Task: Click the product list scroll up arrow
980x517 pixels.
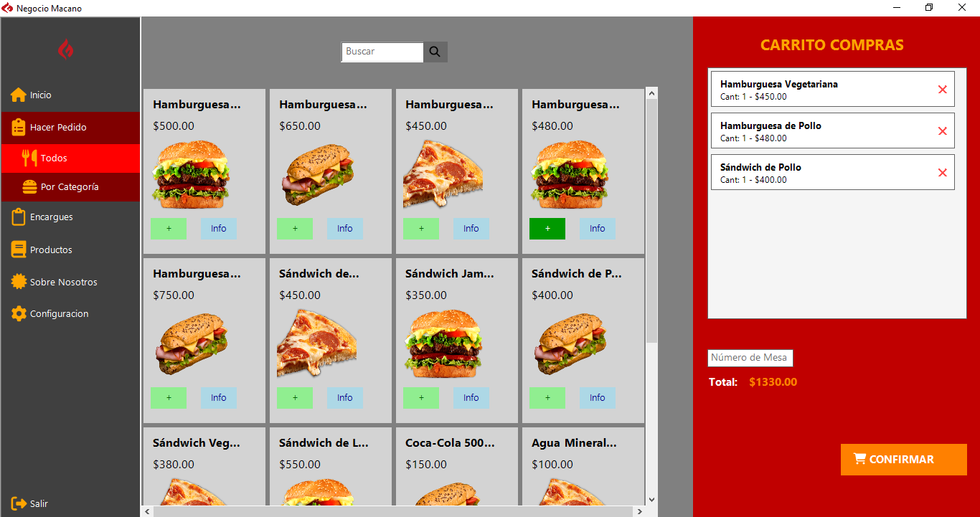Action: pos(651,93)
